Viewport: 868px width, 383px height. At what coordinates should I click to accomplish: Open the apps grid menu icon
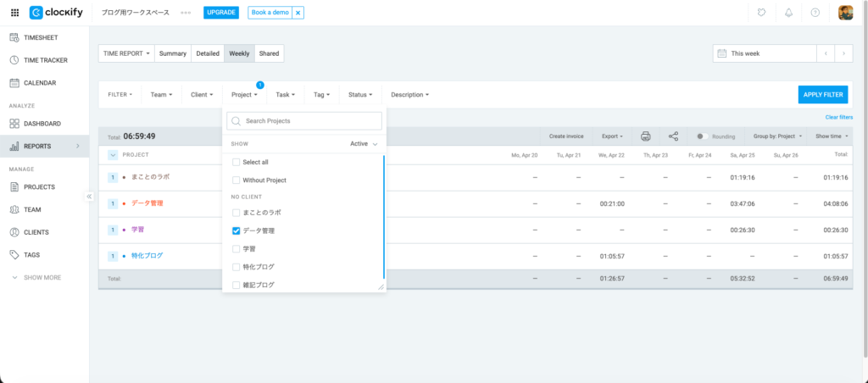click(14, 13)
